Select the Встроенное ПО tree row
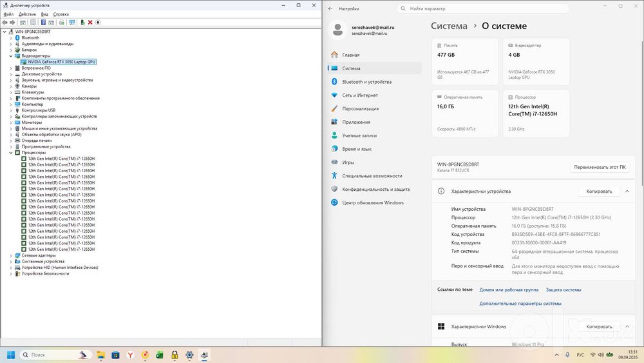Image resolution: width=644 pixels, height=363 pixels. click(36, 68)
